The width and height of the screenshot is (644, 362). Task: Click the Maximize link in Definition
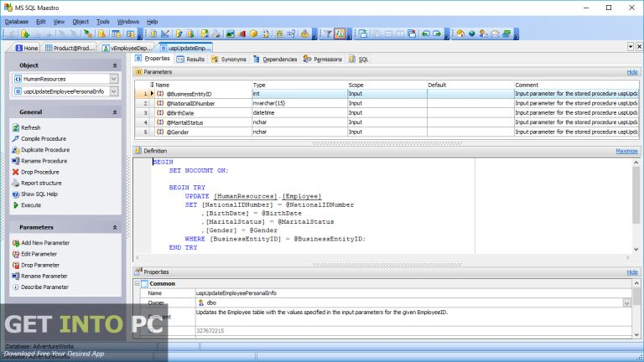(626, 151)
